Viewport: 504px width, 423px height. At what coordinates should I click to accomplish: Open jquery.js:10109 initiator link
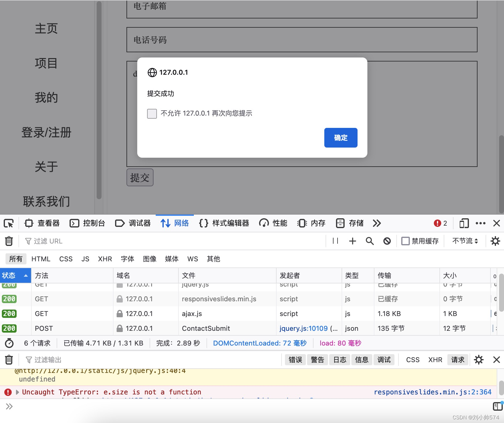[x=303, y=328]
